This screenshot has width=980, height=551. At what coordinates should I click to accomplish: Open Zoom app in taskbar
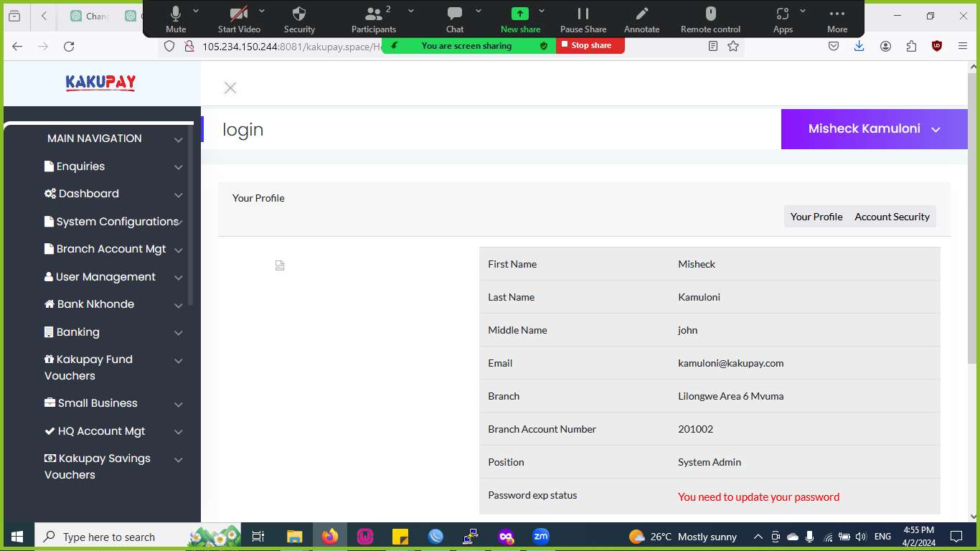(x=540, y=537)
